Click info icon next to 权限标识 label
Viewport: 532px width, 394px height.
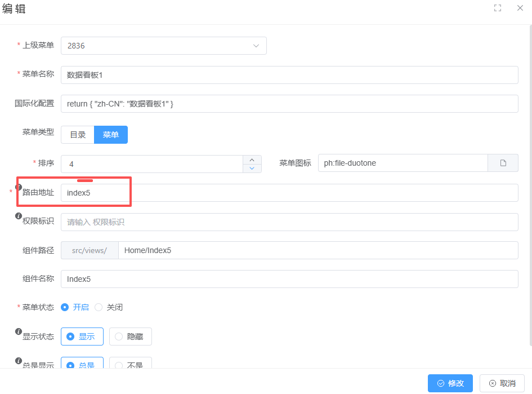pos(19,216)
